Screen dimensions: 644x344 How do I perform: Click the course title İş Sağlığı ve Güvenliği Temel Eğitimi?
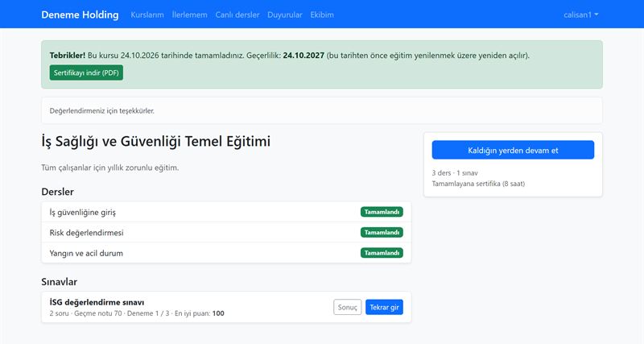(x=155, y=141)
